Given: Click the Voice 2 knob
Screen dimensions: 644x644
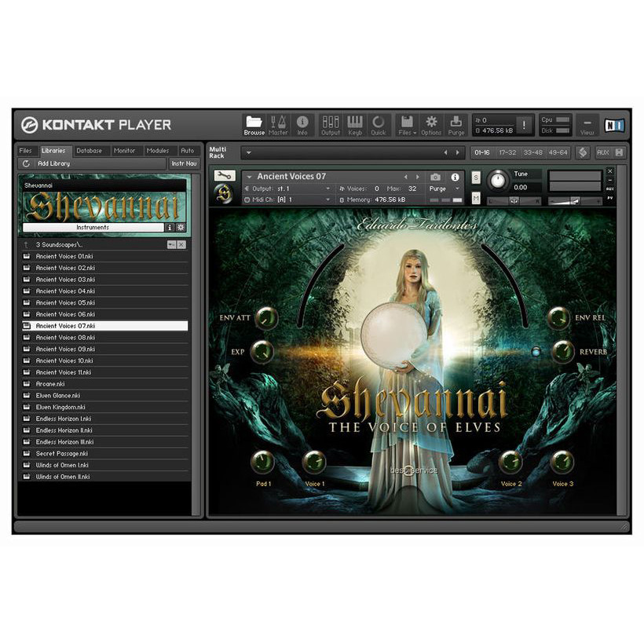Looking at the screenshot, I should click(x=510, y=463).
